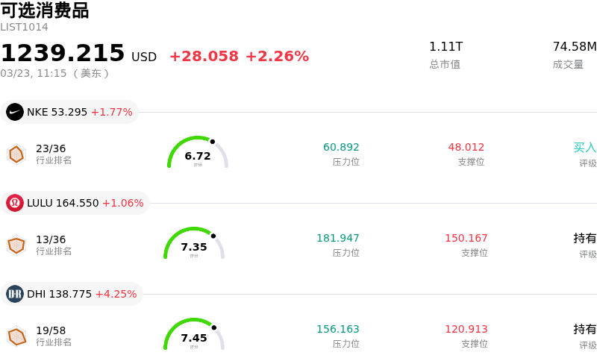The width and height of the screenshot is (597, 364).
Task: Click the 可选消费品 sector title
Action: click(45, 10)
